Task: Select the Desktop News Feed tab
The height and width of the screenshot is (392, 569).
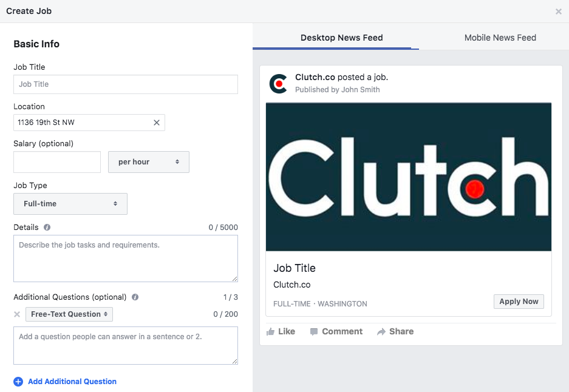Action: 341,38
